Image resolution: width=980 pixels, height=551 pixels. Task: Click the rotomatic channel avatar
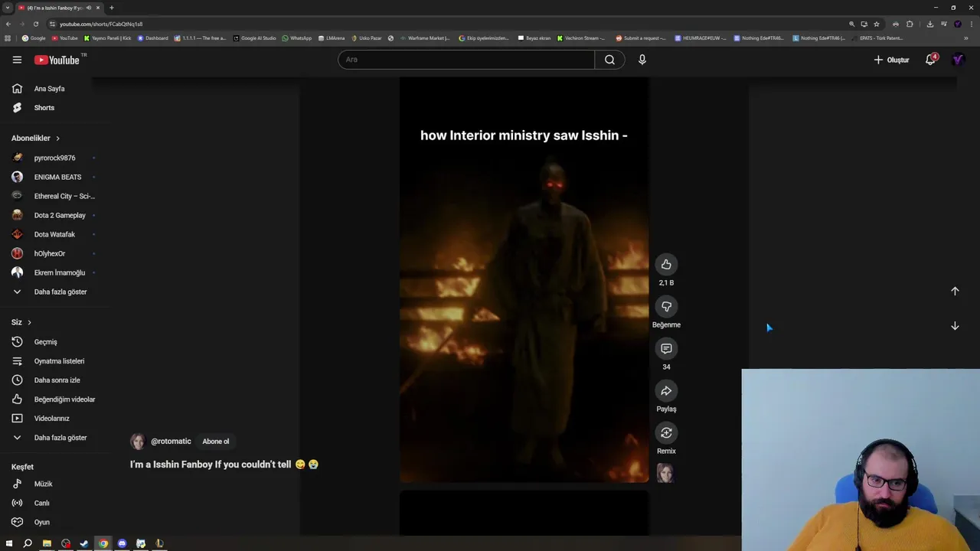pos(138,442)
